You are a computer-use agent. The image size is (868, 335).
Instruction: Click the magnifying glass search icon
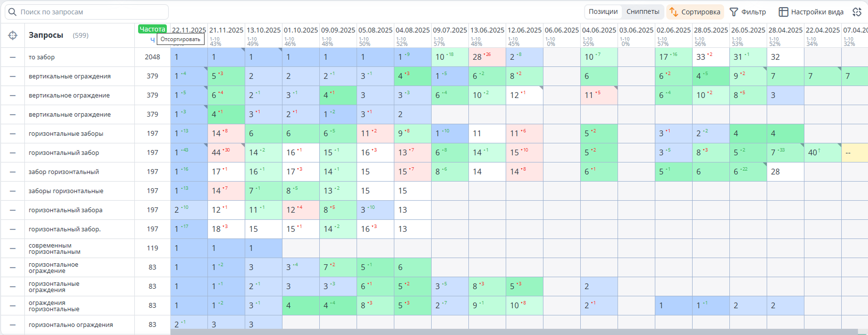(x=12, y=12)
